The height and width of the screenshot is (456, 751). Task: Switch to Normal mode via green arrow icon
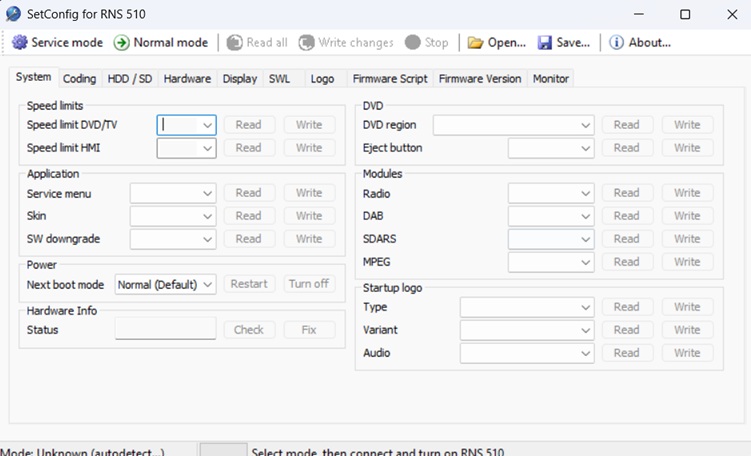[122, 43]
